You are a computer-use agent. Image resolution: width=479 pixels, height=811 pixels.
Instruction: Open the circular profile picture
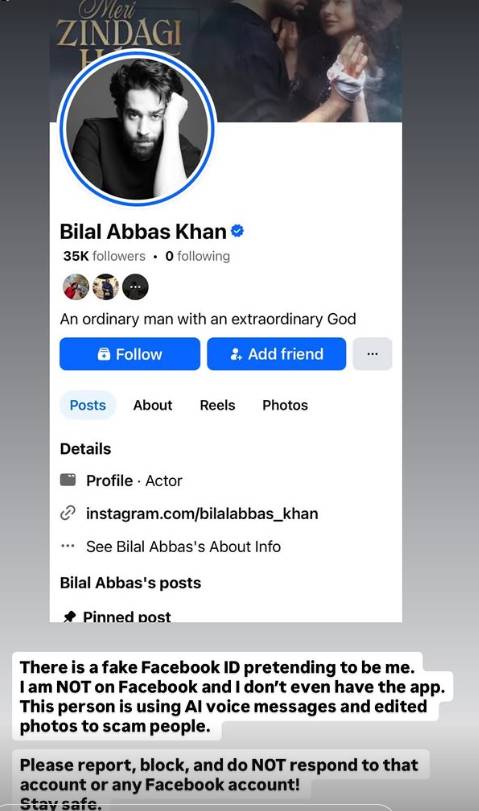[x=137, y=127]
